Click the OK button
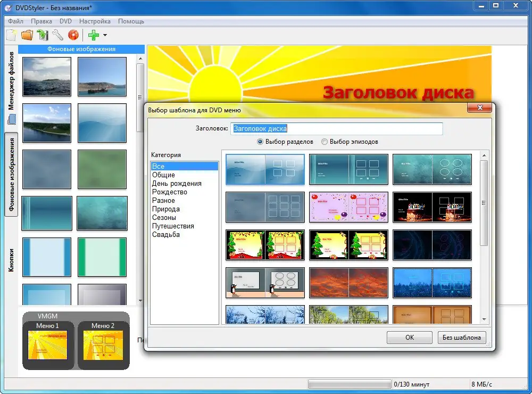Image resolution: width=532 pixels, height=394 pixels. click(x=410, y=337)
